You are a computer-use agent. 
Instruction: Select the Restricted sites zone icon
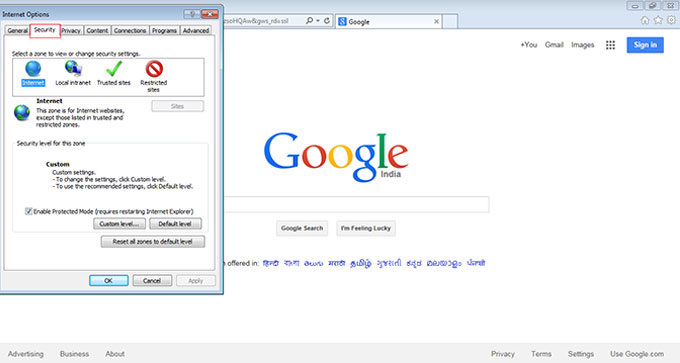click(154, 69)
